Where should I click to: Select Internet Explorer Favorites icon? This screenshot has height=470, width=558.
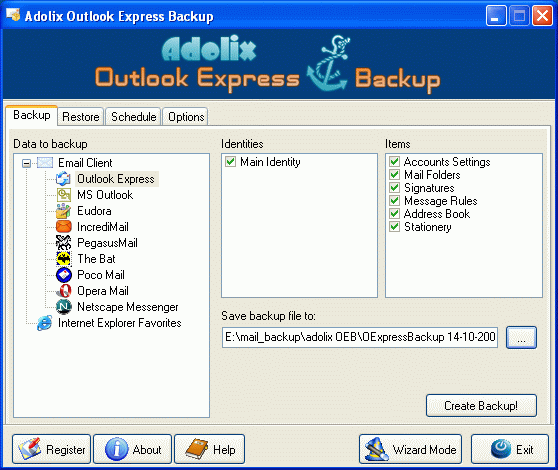point(44,323)
